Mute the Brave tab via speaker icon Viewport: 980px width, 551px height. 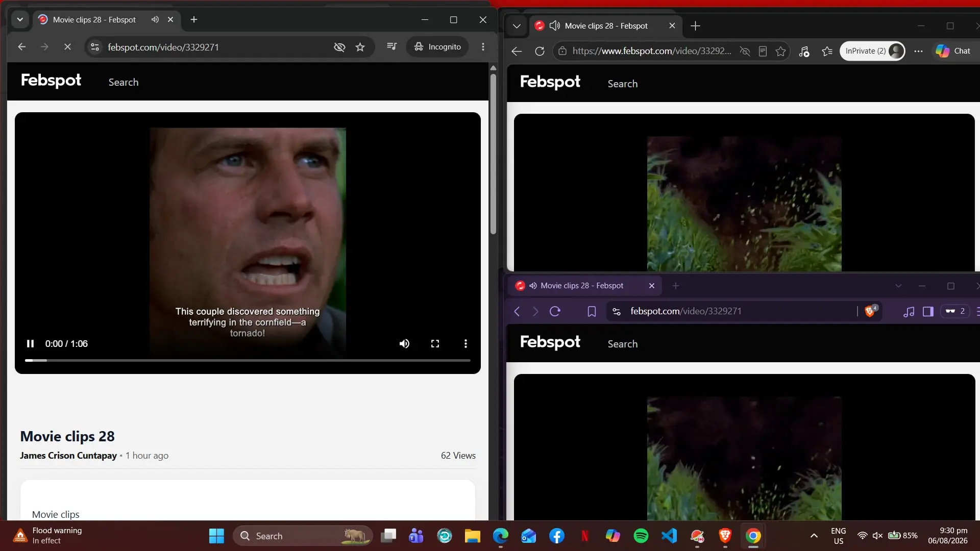tap(533, 286)
